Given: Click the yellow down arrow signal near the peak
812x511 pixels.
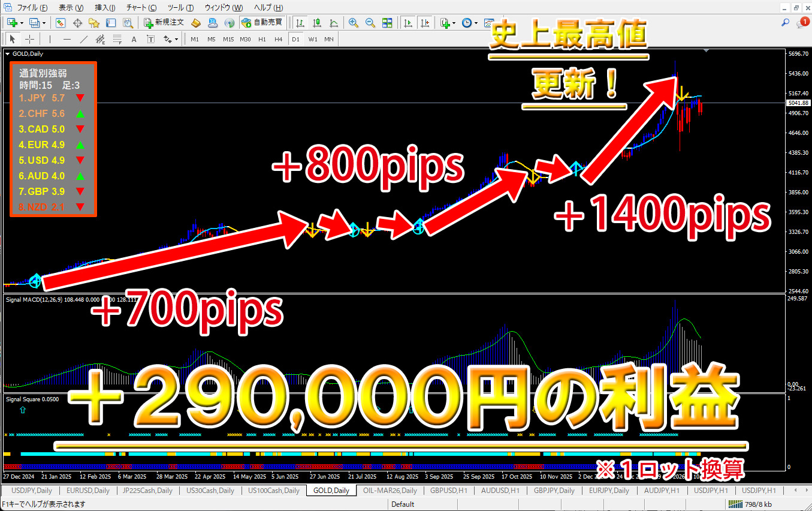Looking at the screenshot, I should (x=681, y=94).
